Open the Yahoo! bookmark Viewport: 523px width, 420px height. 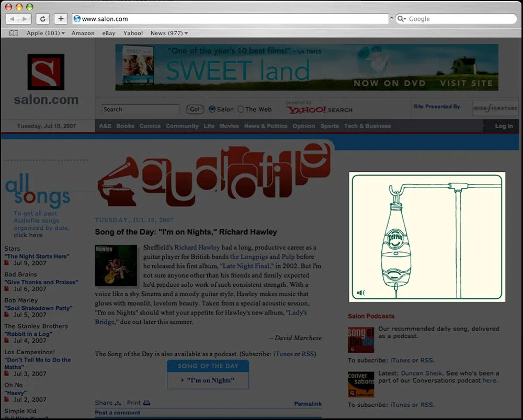tap(133, 33)
